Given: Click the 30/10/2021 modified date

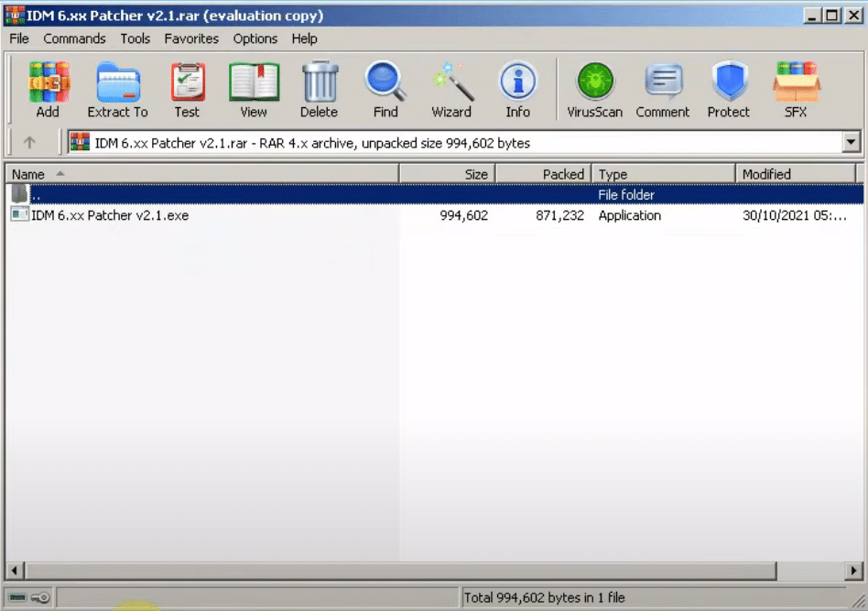Looking at the screenshot, I should click(x=795, y=215).
